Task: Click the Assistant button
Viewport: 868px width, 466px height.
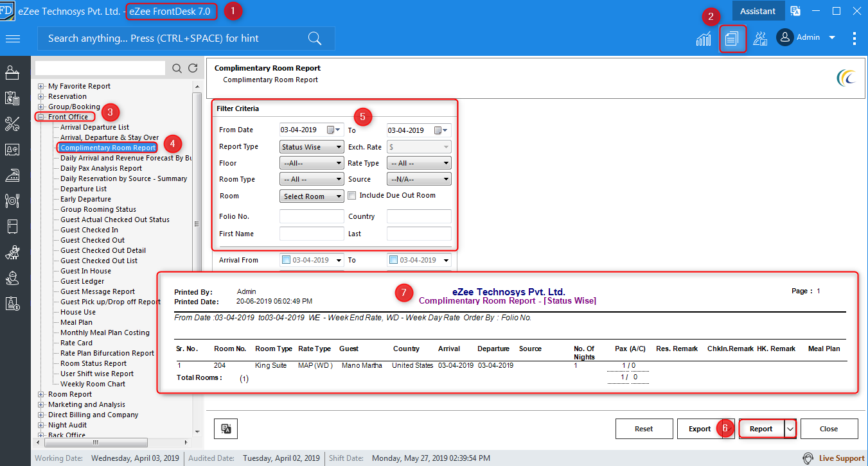Action: click(758, 11)
